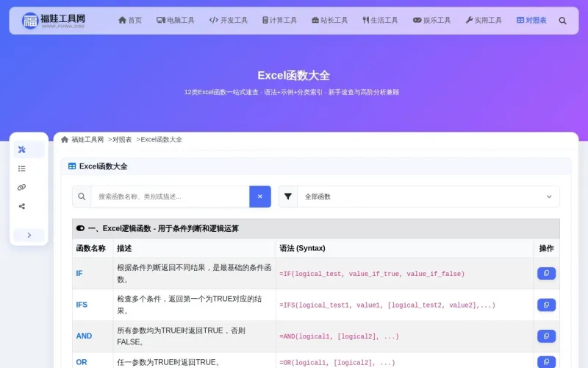Click the OR description 任一参数为TRUE时返回TRUE
The width and height of the screenshot is (588, 368).
pyautogui.click(x=168, y=362)
